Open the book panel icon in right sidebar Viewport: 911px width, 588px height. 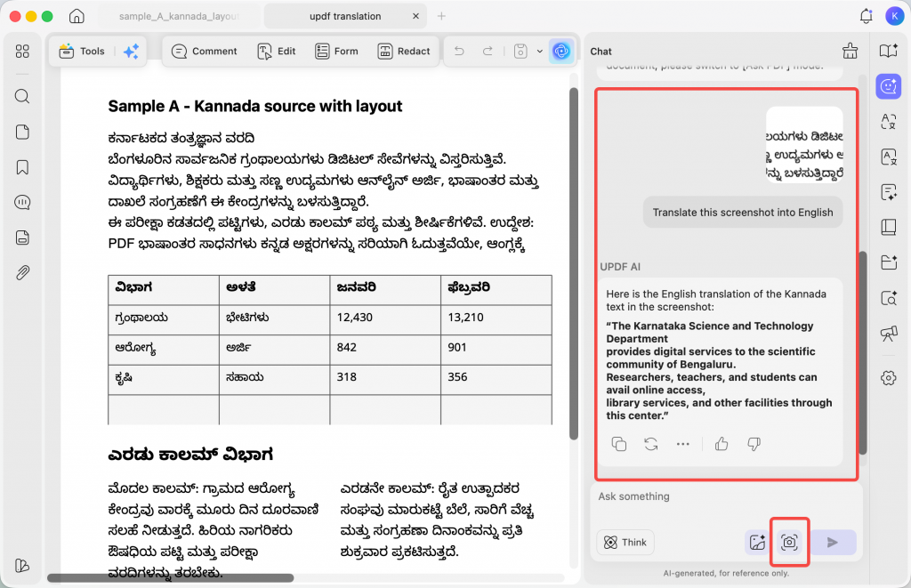pos(889,227)
